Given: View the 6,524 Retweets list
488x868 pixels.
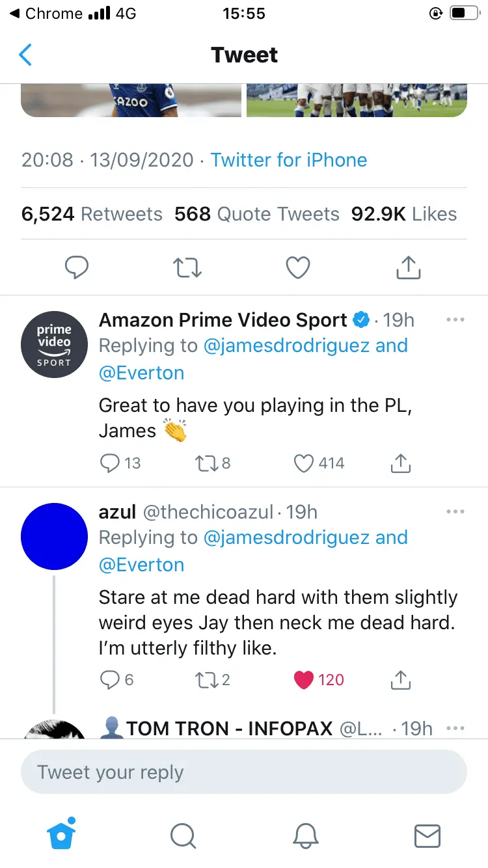Looking at the screenshot, I should click(92, 214).
